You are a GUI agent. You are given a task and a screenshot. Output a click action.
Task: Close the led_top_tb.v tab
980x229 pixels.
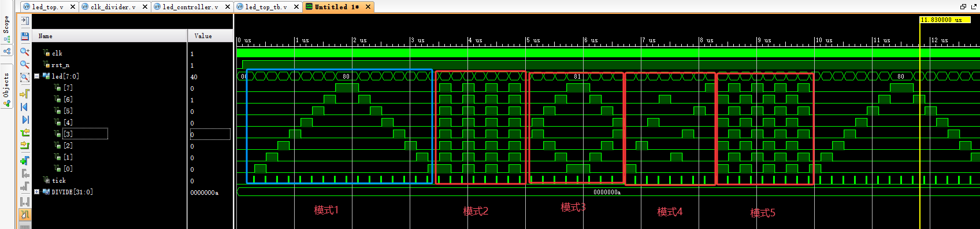296,7
